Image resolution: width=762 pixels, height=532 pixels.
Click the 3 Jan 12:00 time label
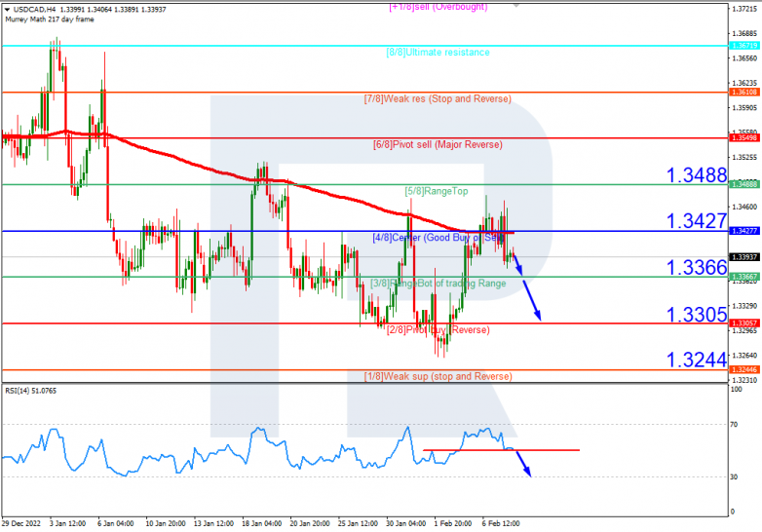67,523
